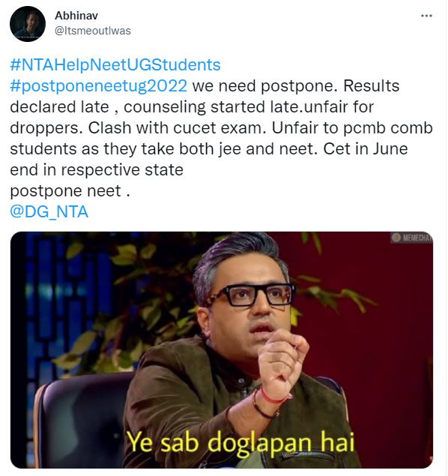Screen dimensions: 448x476
Task: Open the Abhinav display name link
Action: [x=76, y=16]
